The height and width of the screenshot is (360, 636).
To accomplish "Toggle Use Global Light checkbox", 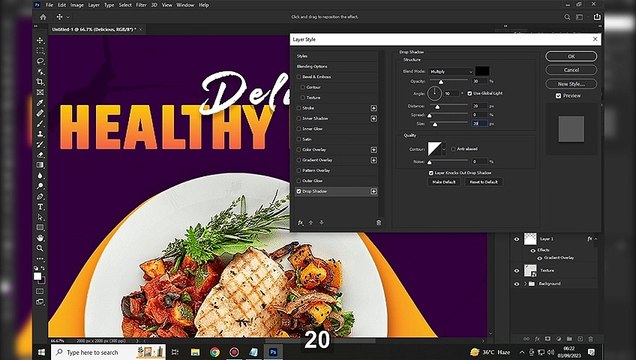I will click(x=470, y=93).
